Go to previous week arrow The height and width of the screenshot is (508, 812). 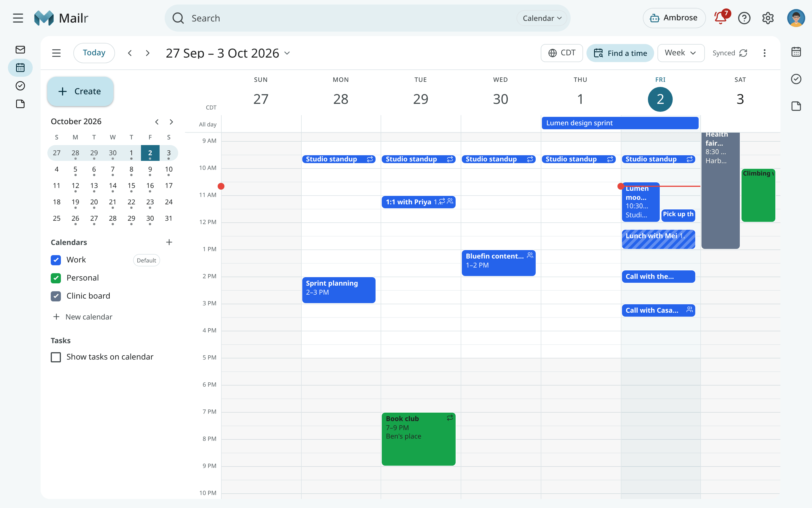click(130, 53)
